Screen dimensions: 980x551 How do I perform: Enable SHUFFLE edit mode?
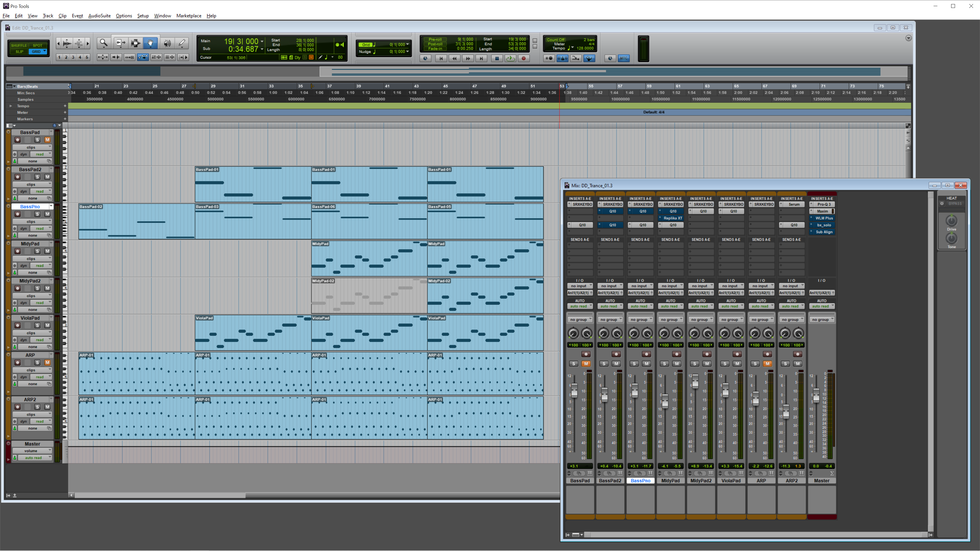coord(19,45)
